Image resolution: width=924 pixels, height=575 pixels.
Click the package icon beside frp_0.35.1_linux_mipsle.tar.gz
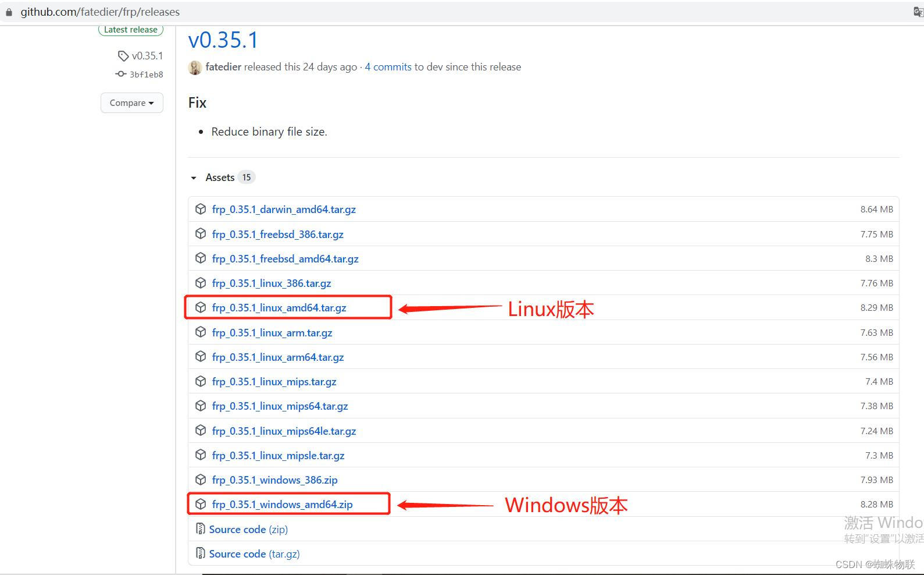click(201, 455)
